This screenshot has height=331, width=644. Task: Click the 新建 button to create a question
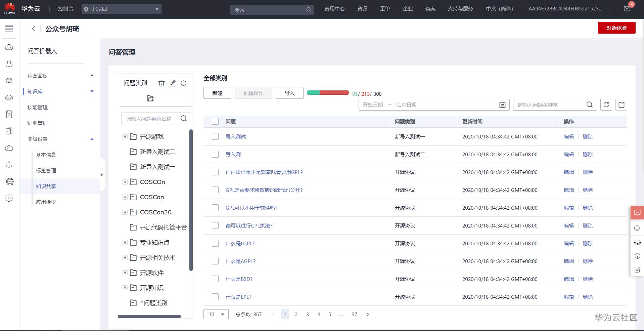(x=217, y=93)
